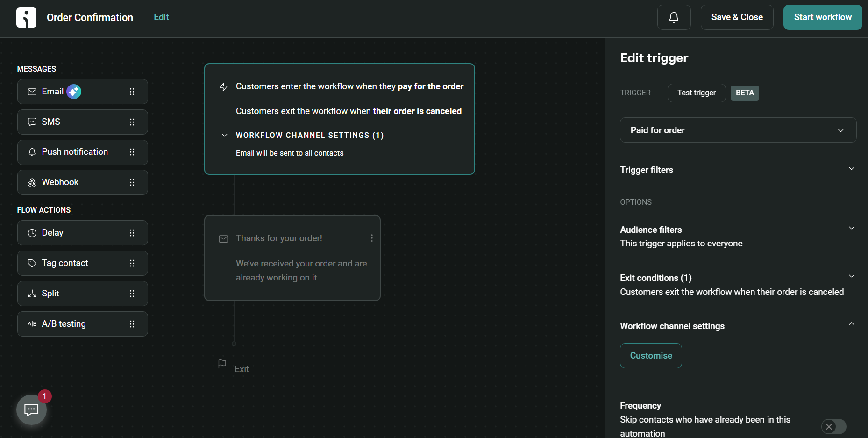
Task: Open the live chat widget
Action: point(31,410)
